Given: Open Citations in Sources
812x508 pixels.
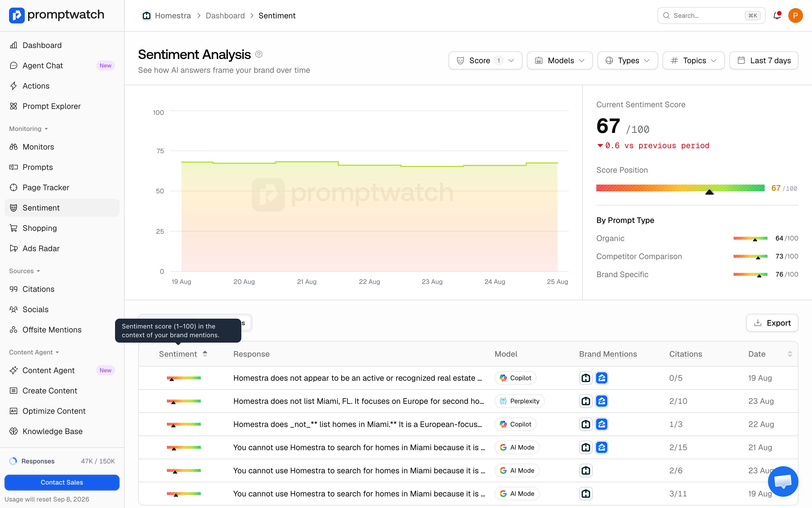Looking at the screenshot, I should click(62, 289).
